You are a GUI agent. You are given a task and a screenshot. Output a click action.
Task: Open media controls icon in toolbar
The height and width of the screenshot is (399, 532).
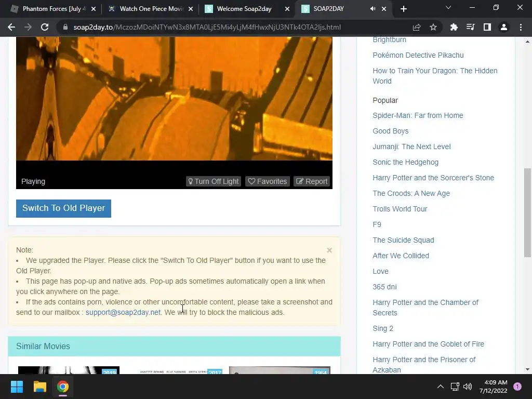(470, 27)
